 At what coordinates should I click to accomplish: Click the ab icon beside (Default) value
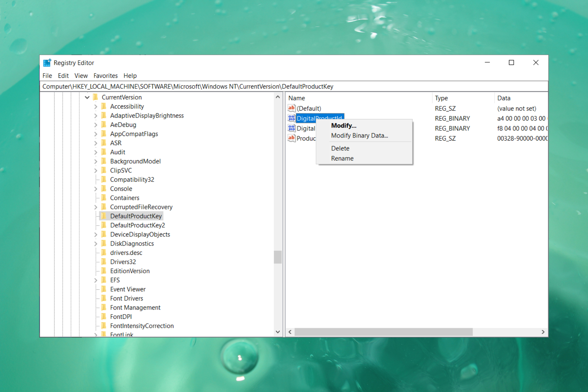292,108
